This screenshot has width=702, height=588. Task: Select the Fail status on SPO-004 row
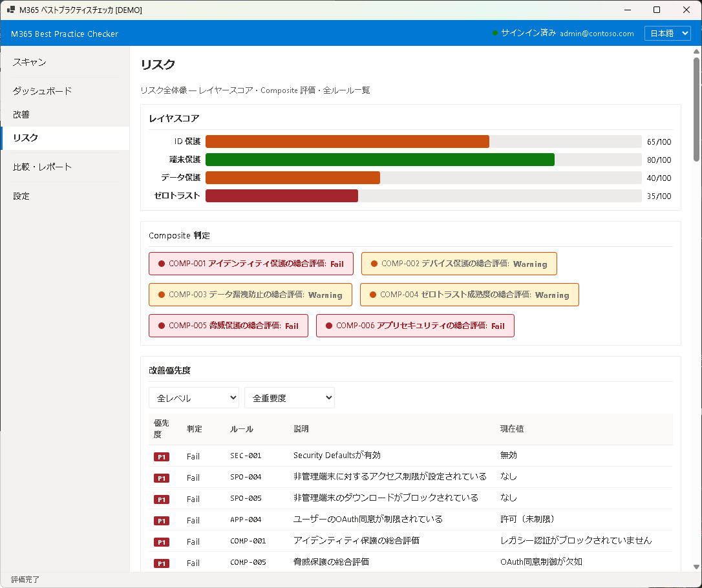194,478
